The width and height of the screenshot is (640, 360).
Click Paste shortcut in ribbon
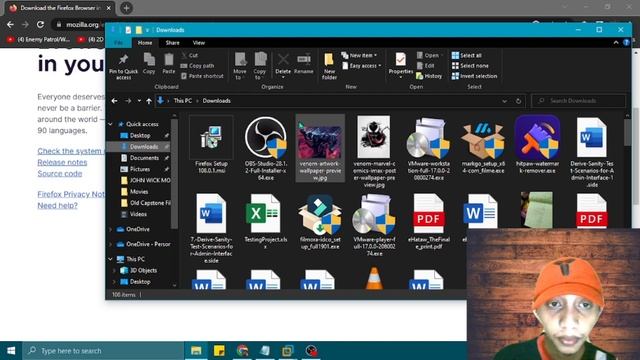click(x=202, y=76)
